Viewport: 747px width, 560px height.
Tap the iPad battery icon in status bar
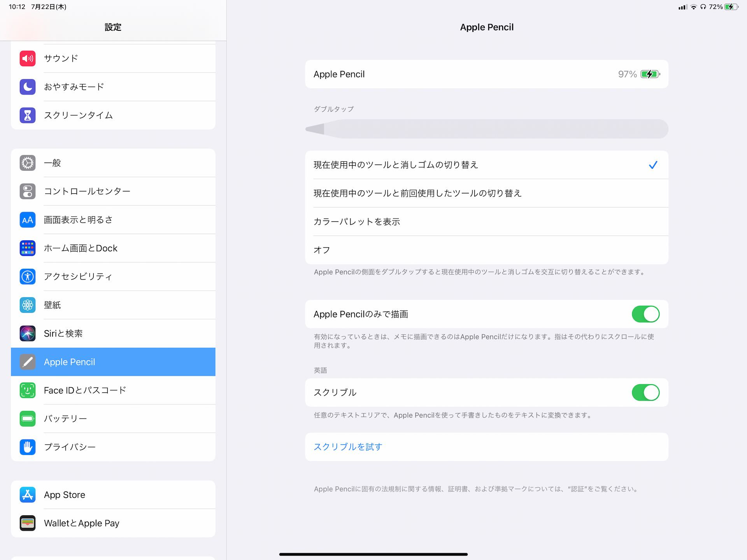731,7
